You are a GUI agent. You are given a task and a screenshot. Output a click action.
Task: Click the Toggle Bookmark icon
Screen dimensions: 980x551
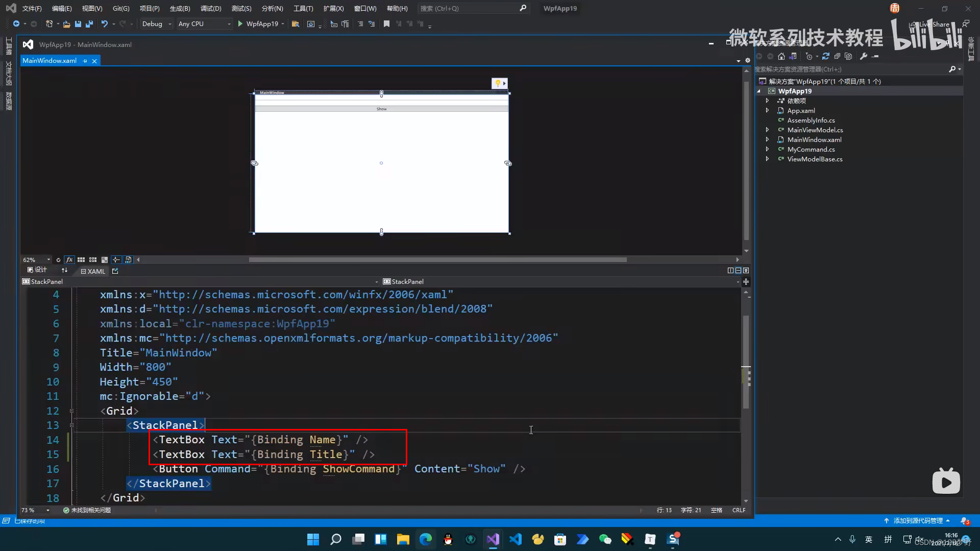click(x=386, y=24)
